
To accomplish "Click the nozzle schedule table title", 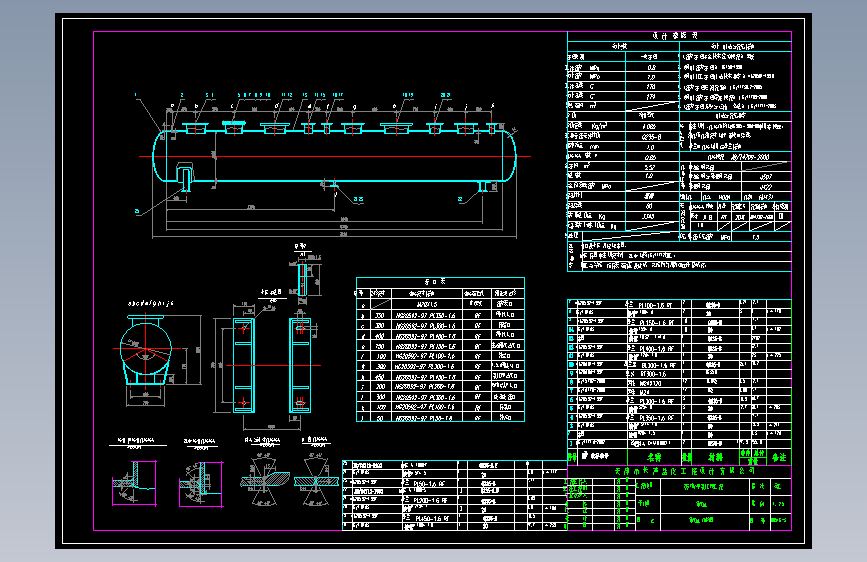I will 435,282.
